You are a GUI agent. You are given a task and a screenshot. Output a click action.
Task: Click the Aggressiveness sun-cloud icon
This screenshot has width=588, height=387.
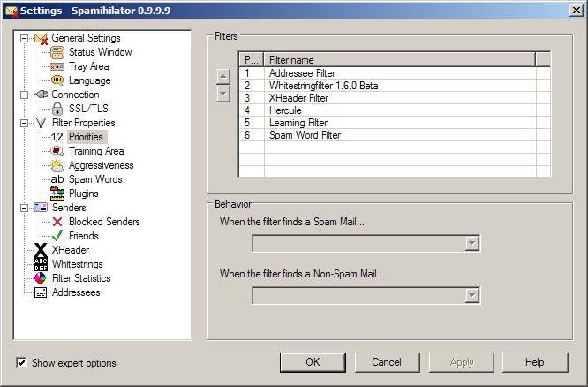(57, 165)
